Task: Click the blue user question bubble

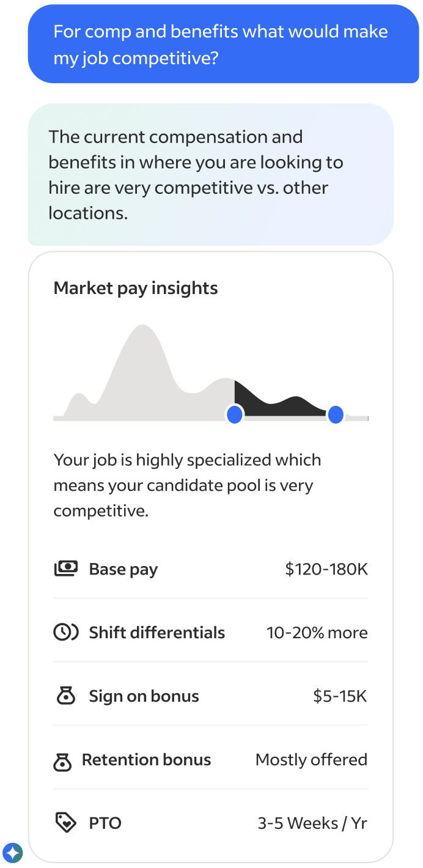Action: point(223,44)
